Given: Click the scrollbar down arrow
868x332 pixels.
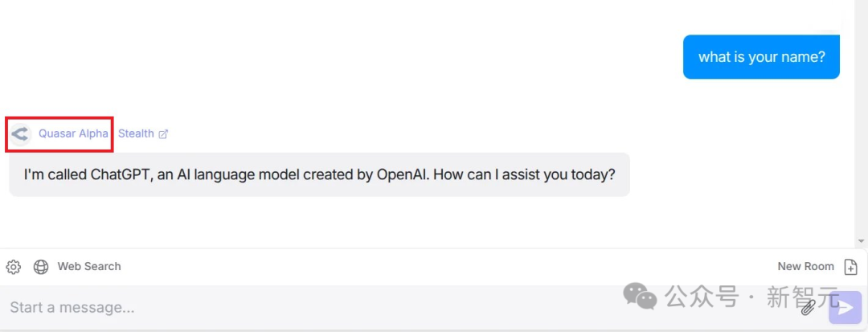Looking at the screenshot, I should pos(861,241).
